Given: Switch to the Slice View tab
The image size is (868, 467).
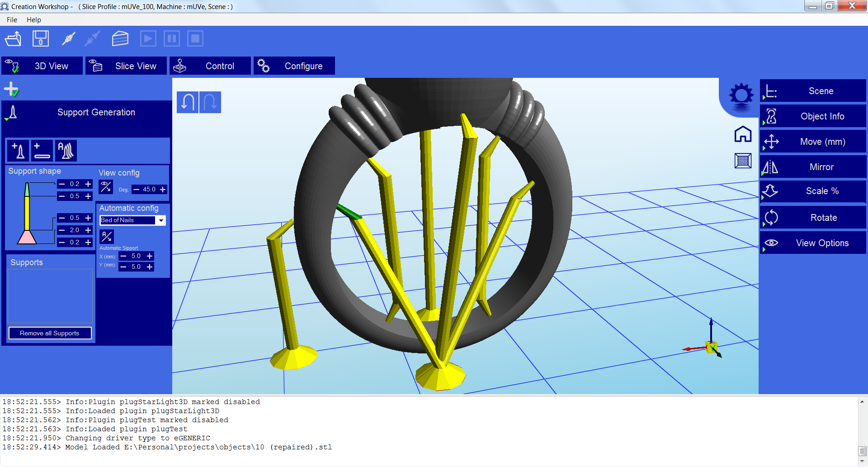Looking at the screenshot, I should click(126, 66).
